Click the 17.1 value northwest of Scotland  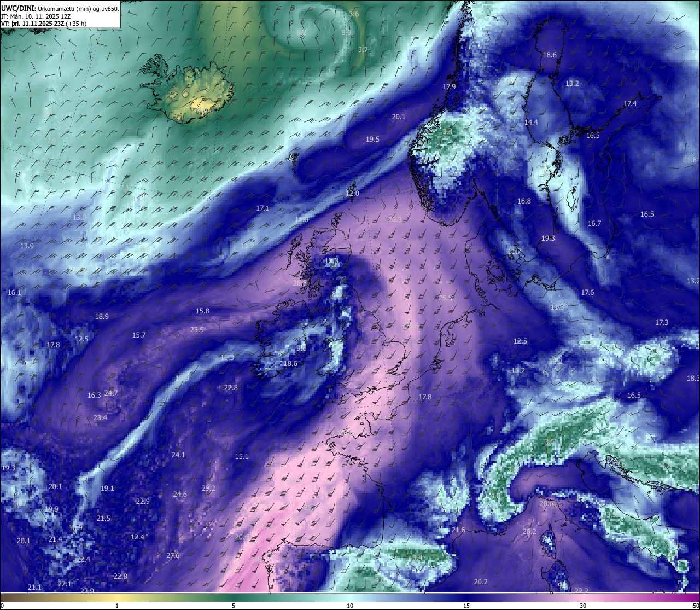click(262, 208)
